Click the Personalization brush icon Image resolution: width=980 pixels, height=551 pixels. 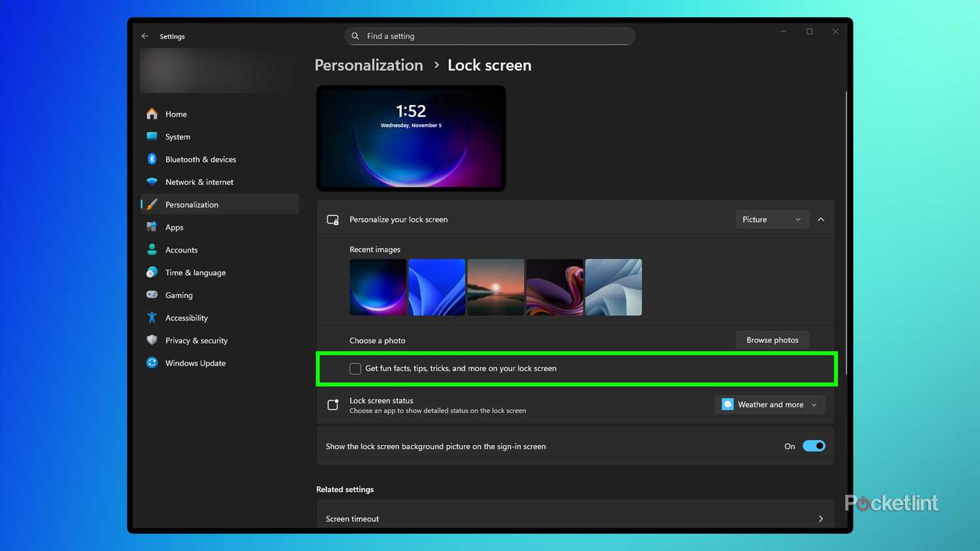[x=152, y=204]
